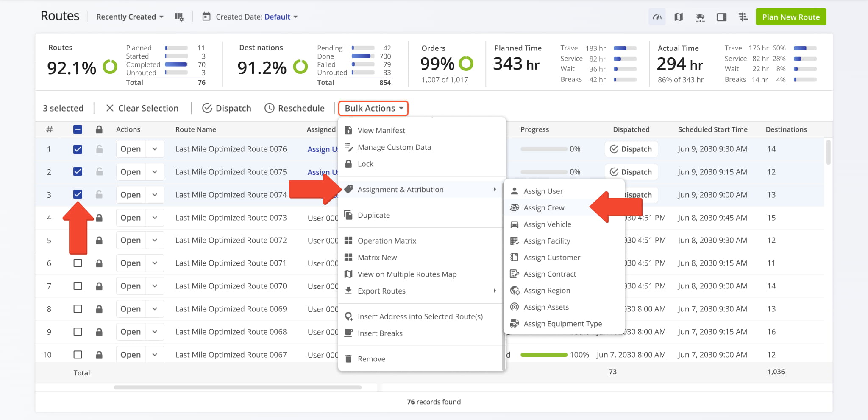Image resolution: width=868 pixels, height=420 pixels.
Task: Click the 0% progress bar of Route 0076
Action: pos(544,149)
